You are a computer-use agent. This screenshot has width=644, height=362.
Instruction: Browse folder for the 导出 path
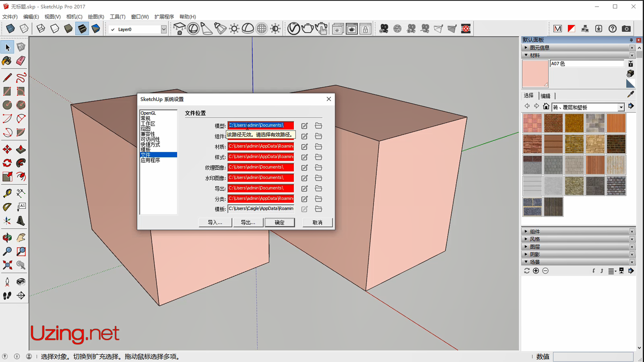(x=318, y=189)
